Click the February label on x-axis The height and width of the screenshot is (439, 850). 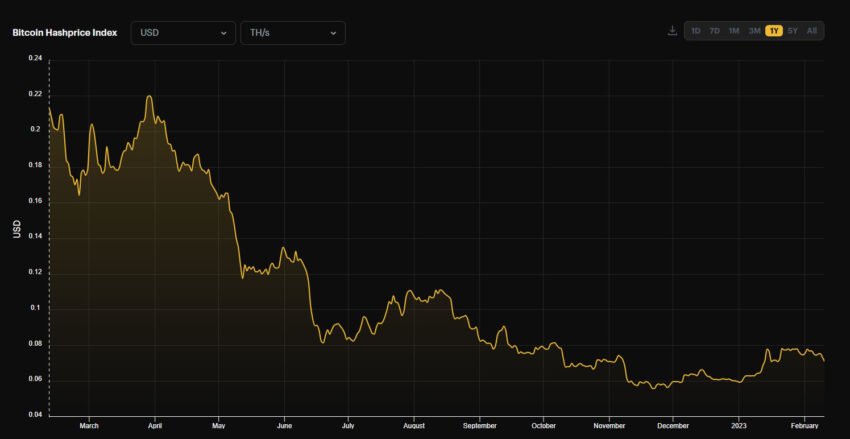[805, 426]
